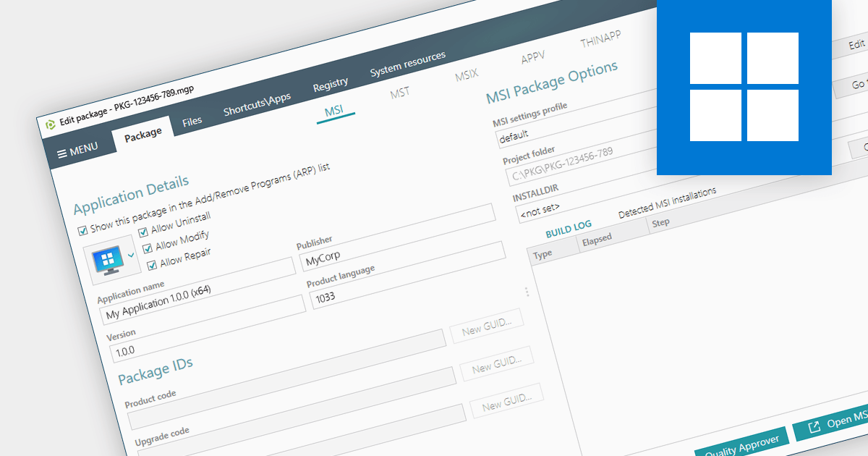Screen dimensions: 868x456
Task: Click the external-link icon on Open MSI button
Action: (814, 427)
